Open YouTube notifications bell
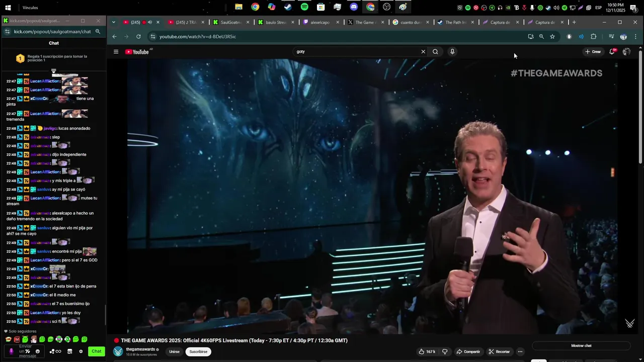This screenshot has height=362, width=644. click(x=612, y=51)
